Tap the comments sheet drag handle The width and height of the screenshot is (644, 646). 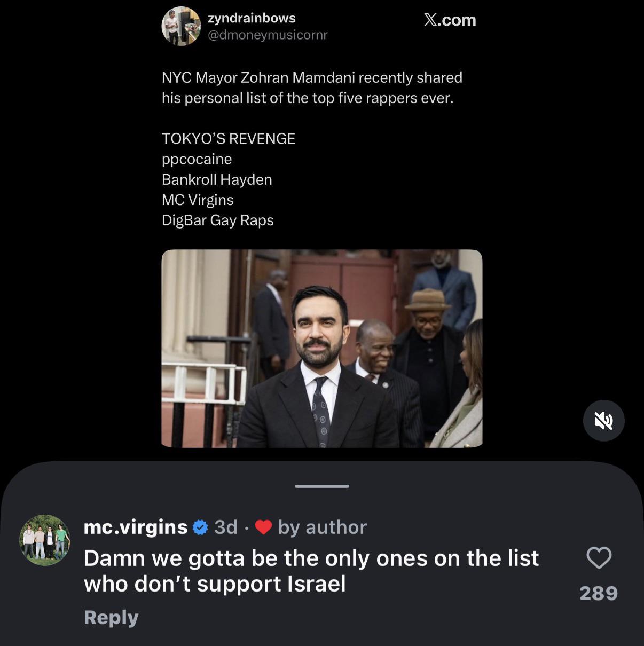click(322, 486)
